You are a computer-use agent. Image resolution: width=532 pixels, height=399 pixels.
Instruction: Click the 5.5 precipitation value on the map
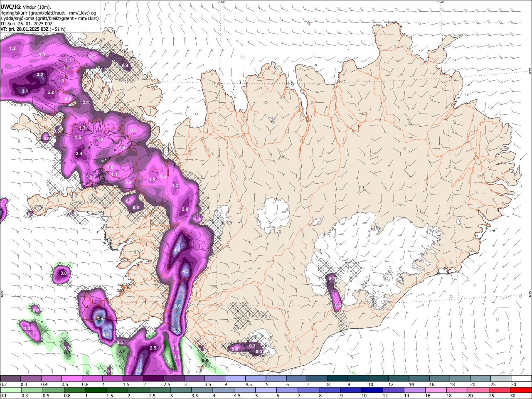pos(139,370)
